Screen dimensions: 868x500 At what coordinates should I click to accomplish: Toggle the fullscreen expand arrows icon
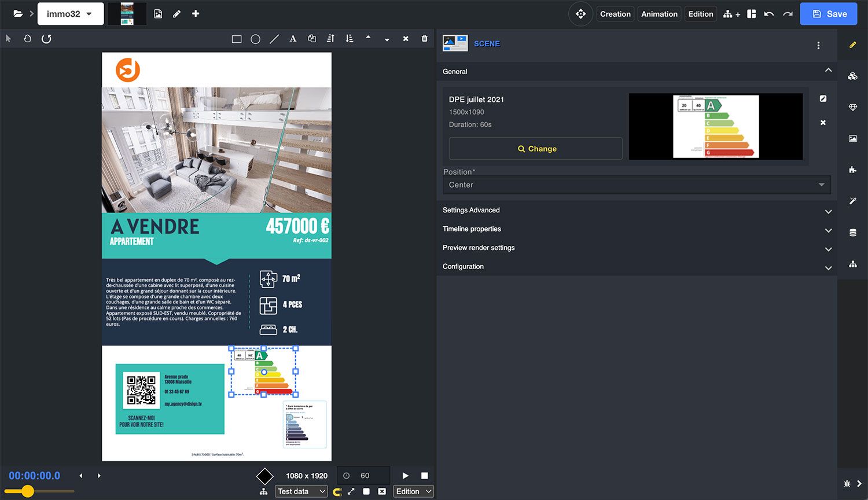351,491
